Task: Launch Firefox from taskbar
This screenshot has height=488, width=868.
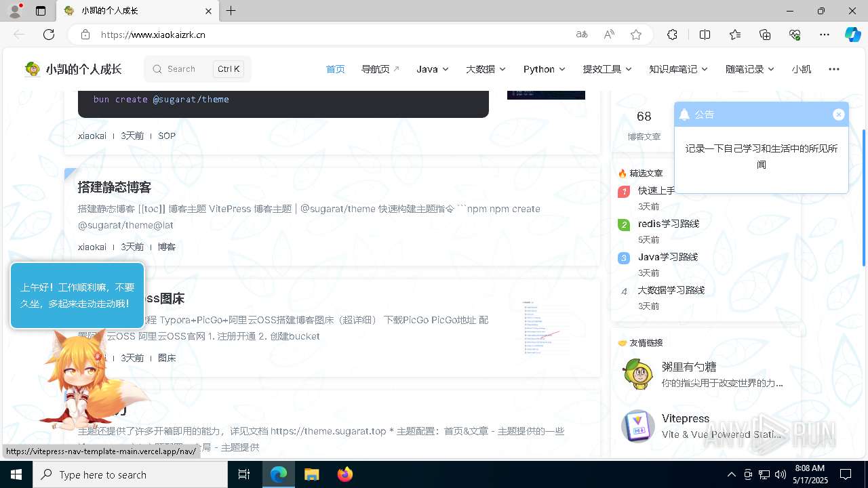Action: point(344,474)
